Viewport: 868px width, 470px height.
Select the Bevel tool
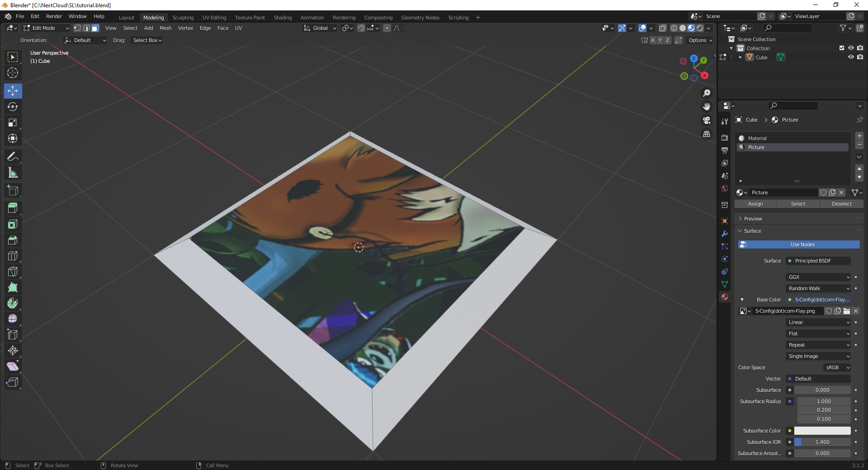(x=13, y=240)
